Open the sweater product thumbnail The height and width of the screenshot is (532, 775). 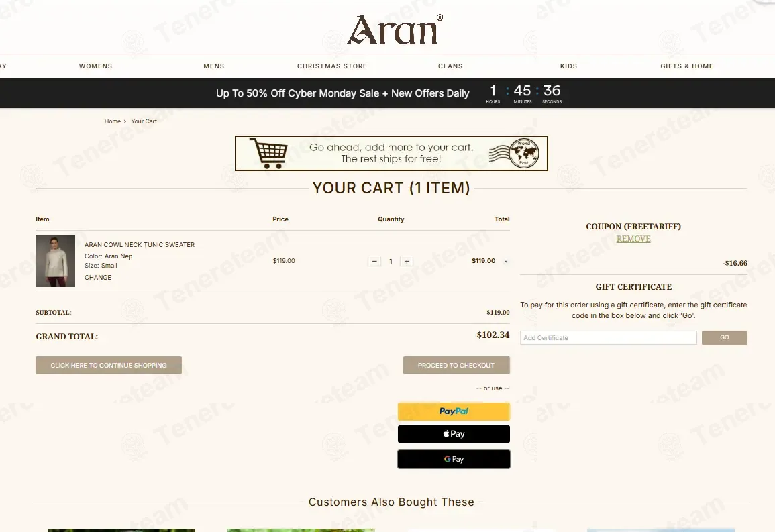pyautogui.click(x=55, y=262)
